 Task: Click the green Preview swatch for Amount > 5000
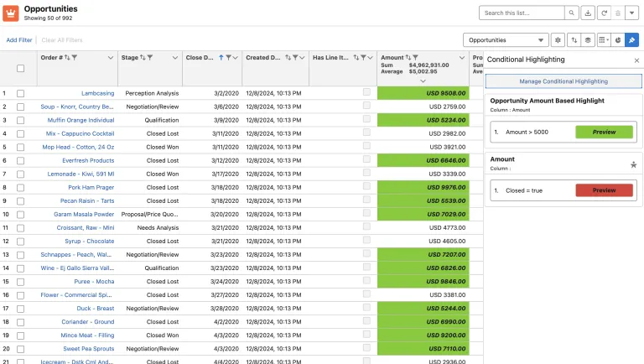click(604, 132)
